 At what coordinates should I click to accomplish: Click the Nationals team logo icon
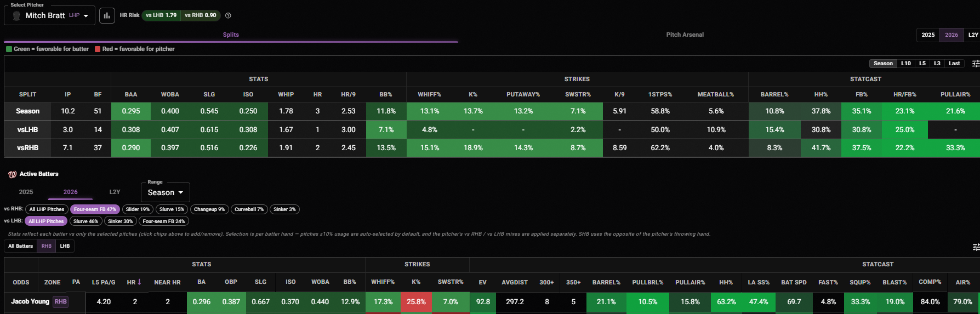click(12, 174)
